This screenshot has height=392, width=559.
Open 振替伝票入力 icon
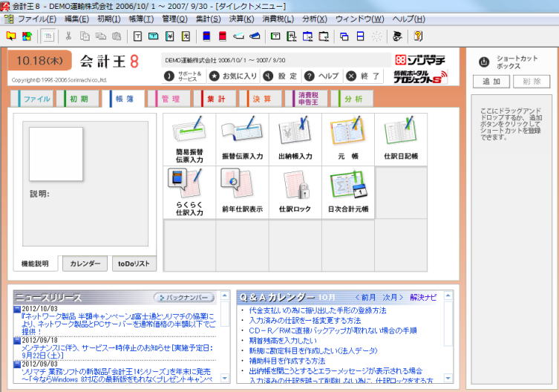pyautogui.click(x=242, y=139)
